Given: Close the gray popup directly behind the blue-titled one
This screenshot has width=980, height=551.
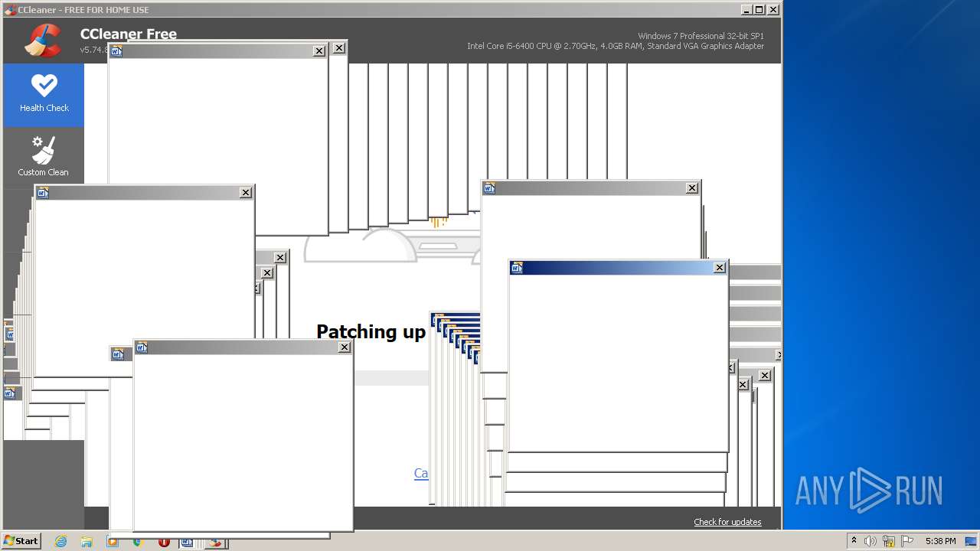Looking at the screenshot, I should (x=692, y=188).
